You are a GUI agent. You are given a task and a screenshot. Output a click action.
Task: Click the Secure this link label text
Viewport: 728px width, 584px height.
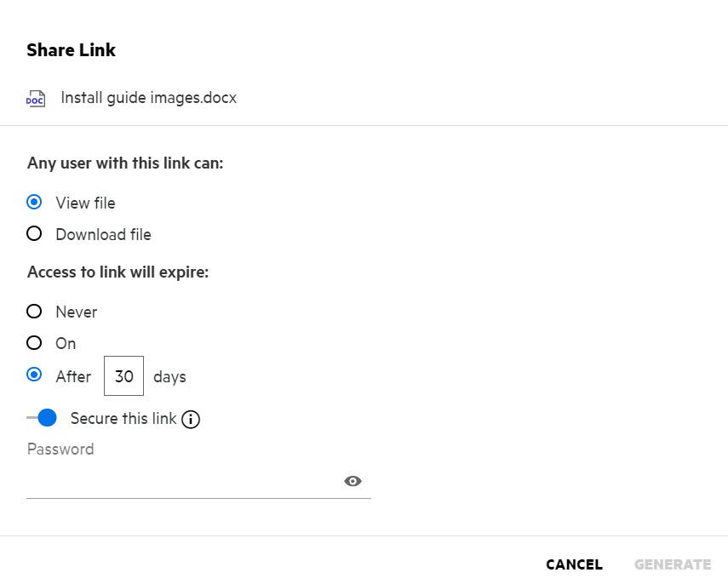point(123,418)
